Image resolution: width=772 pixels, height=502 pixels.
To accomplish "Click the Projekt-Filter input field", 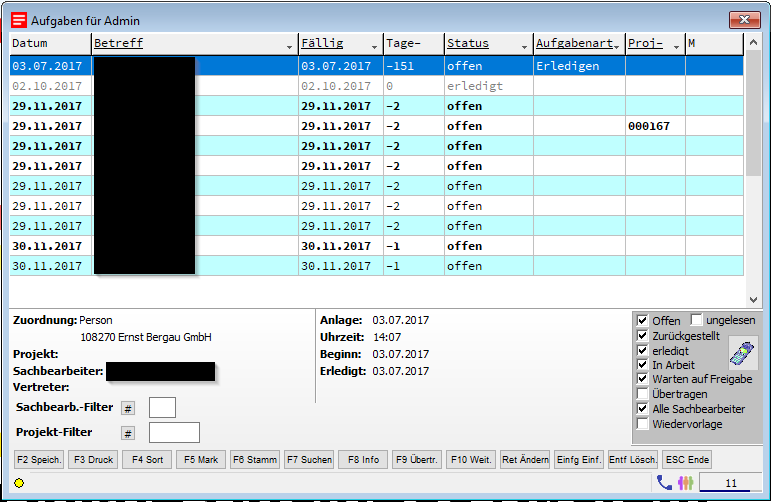I will point(174,433).
